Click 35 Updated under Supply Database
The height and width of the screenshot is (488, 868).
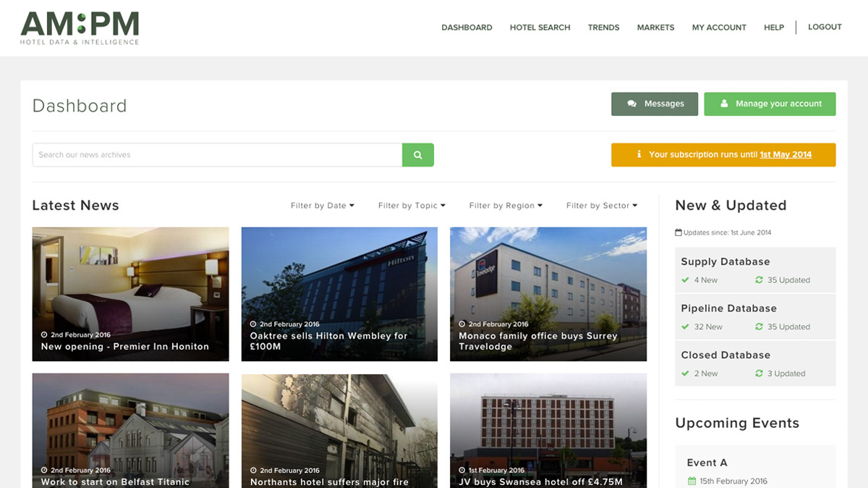[x=788, y=280]
